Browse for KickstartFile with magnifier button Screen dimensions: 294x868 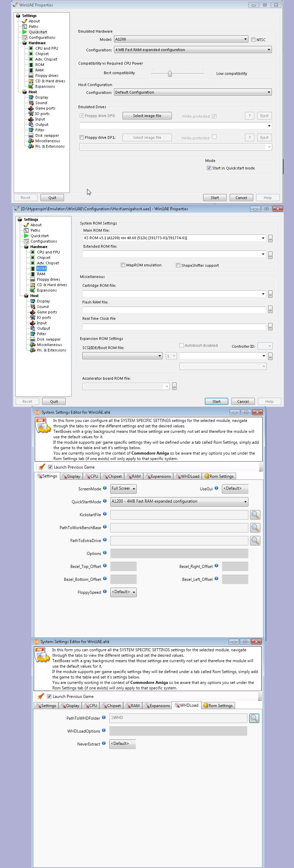(x=255, y=515)
